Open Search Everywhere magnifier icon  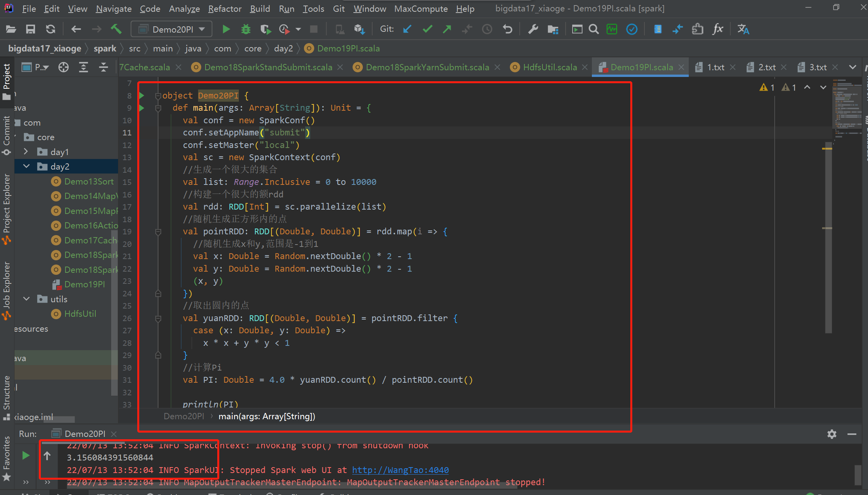[x=594, y=29]
